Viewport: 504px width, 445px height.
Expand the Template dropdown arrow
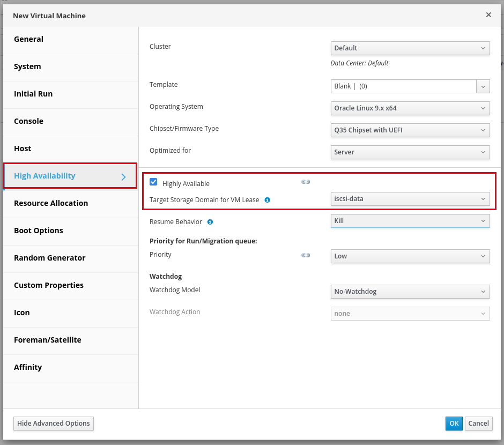click(483, 86)
